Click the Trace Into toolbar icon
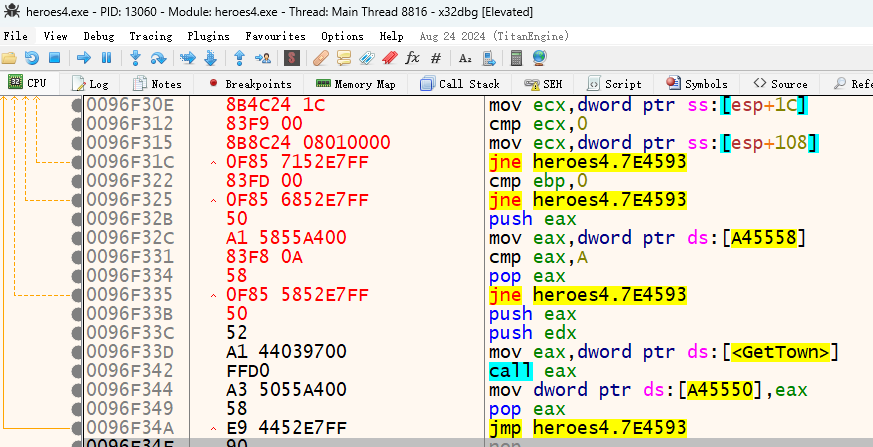 point(188,57)
